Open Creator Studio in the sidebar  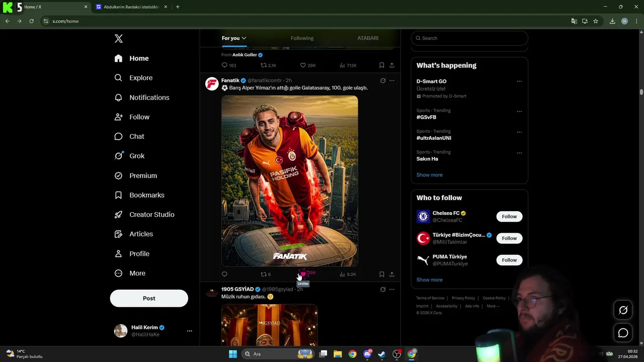click(x=144, y=215)
